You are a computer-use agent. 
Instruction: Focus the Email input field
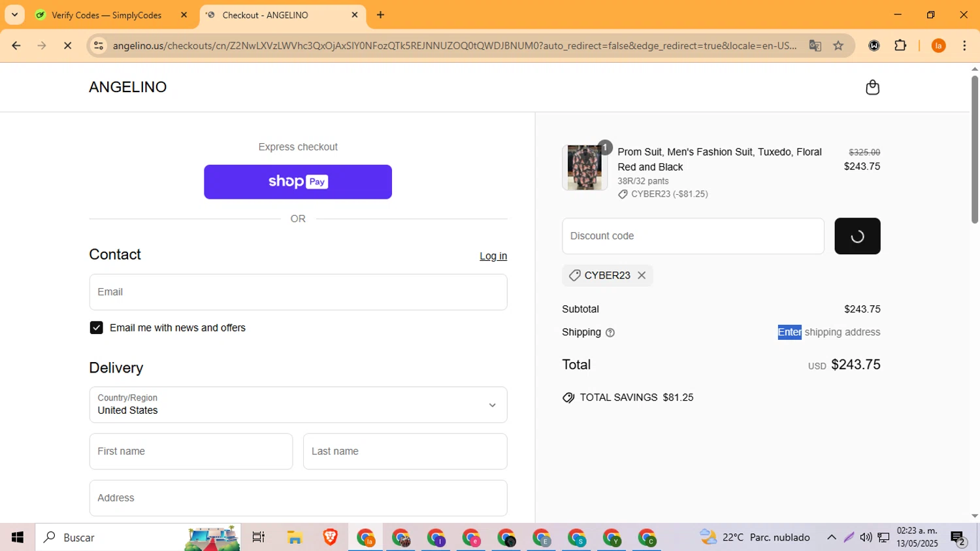coord(298,292)
